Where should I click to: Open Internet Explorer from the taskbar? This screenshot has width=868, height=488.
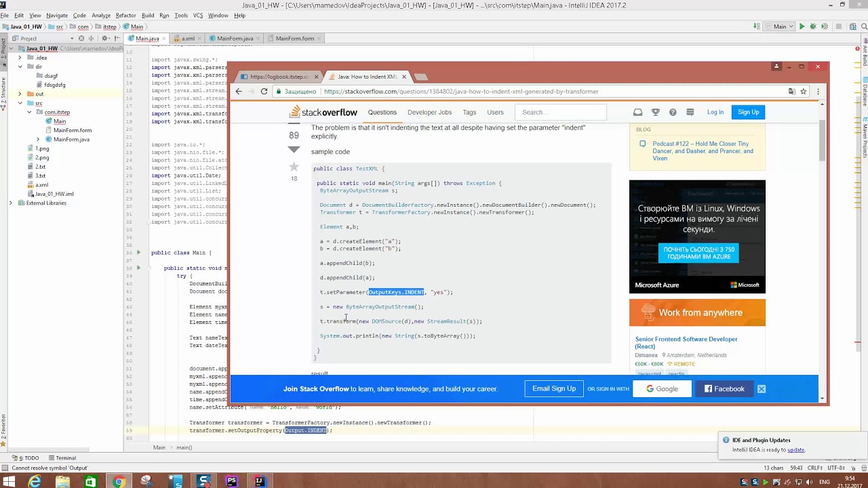pos(35,481)
